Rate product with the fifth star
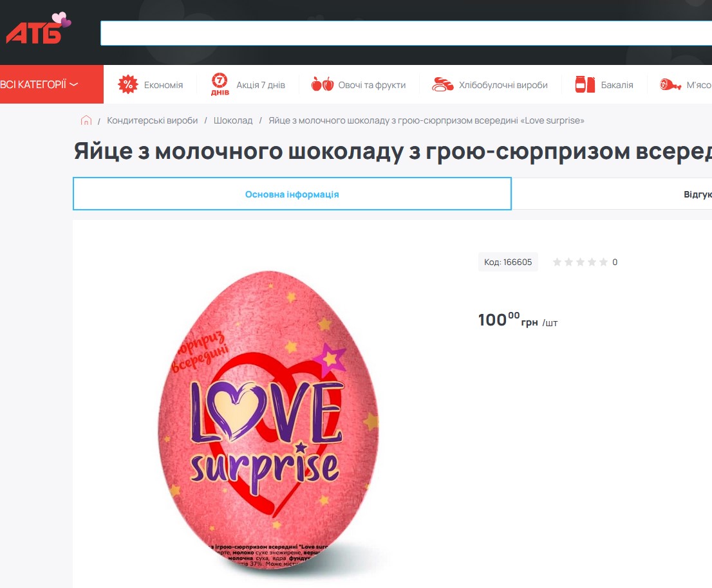The width and height of the screenshot is (712, 588). [603, 262]
